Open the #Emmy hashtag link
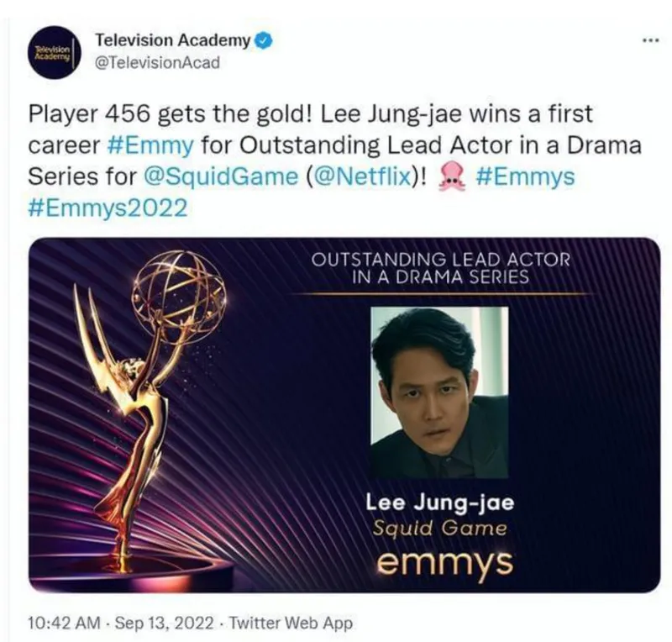Viewport: 672px width, 642px height. pyautogui.click(x=150, y=146)
